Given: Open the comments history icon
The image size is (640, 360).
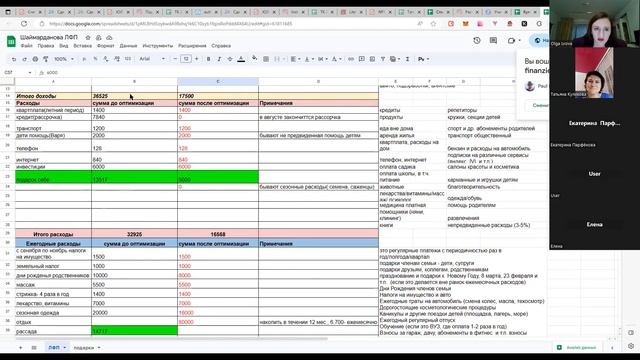Looking at the screenshot, I should click(493, 40).
